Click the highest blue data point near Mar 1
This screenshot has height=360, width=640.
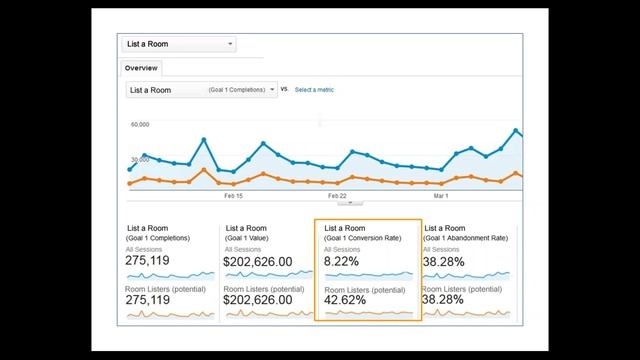click(x=516, y=131)
